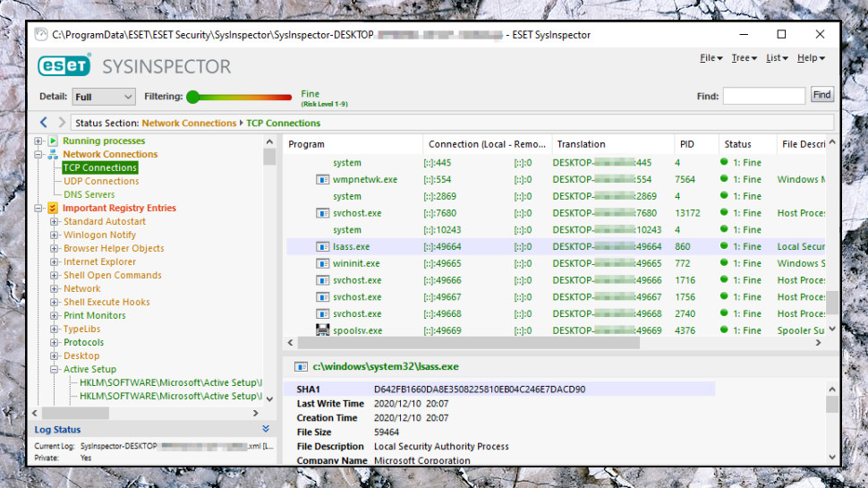The height and width of the screenshot is (488, 868).
Task: Expand the Browser Helper Objects node
Action: click(x=55, y=249)
